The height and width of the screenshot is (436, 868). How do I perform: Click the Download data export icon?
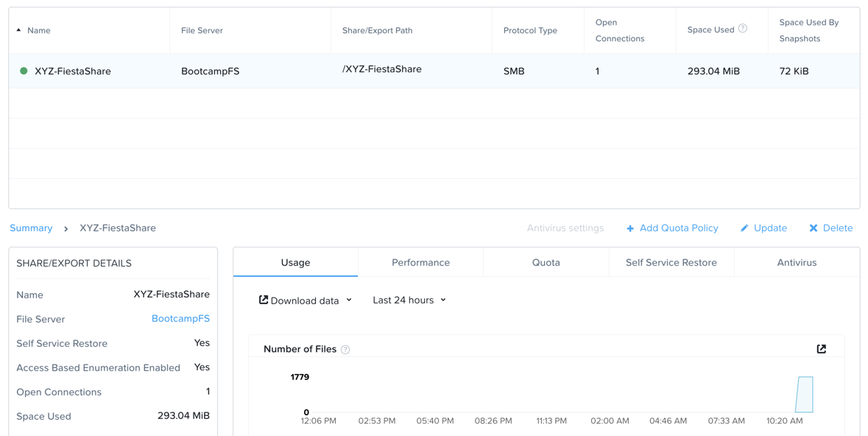click(264, 300)
